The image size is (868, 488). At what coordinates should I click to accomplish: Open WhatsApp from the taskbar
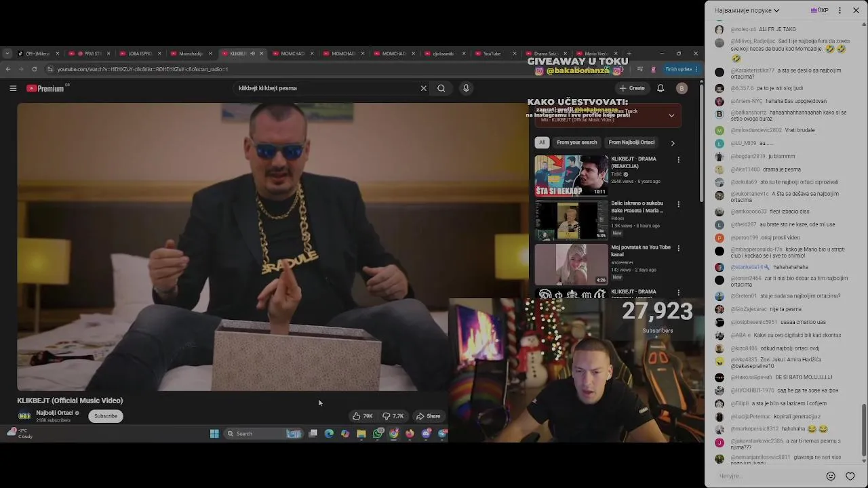[x=378, y=434]
